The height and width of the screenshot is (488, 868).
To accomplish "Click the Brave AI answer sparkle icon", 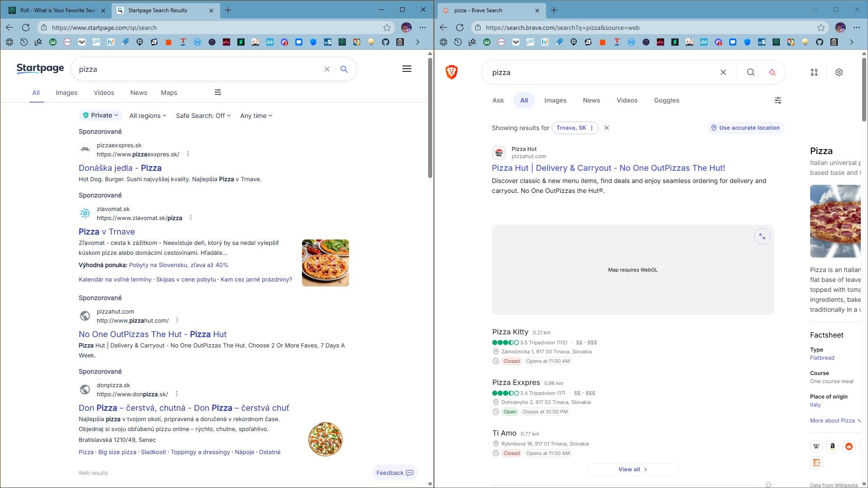I will pos(772,72).
